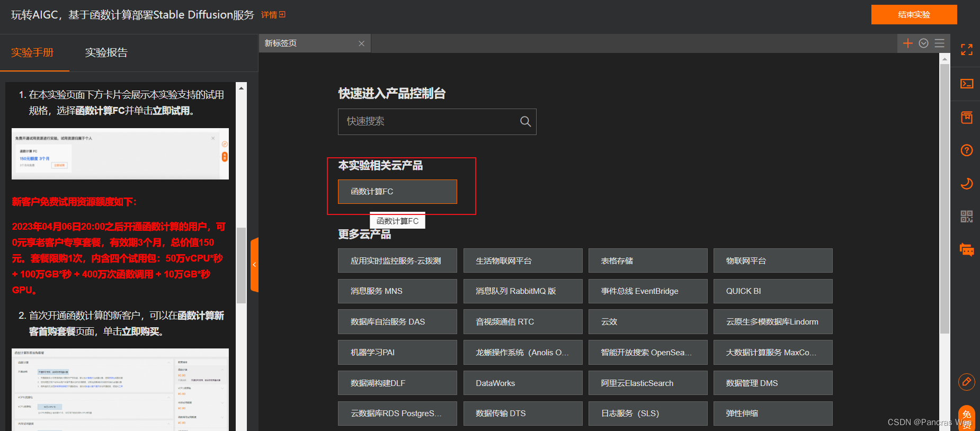Screen dimensions: 980x431
Task: Open 数据管理 DMS
Action: [x=773, y=383]
